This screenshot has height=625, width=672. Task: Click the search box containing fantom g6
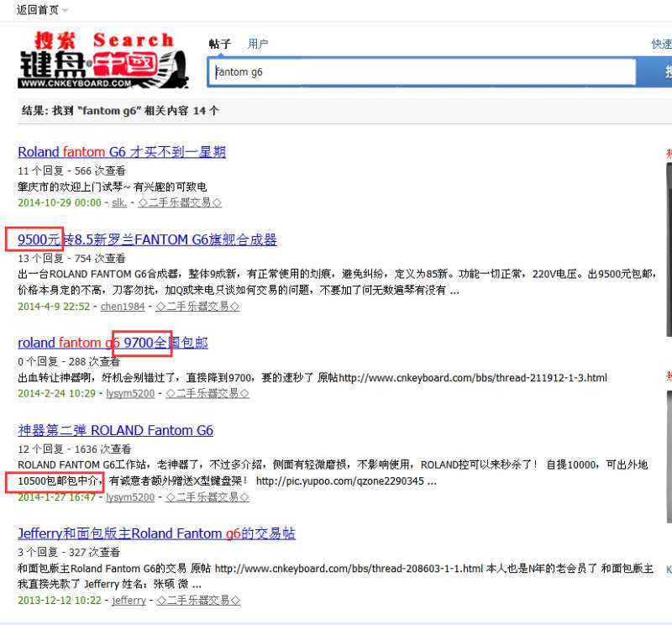click(x=422, y=72)
